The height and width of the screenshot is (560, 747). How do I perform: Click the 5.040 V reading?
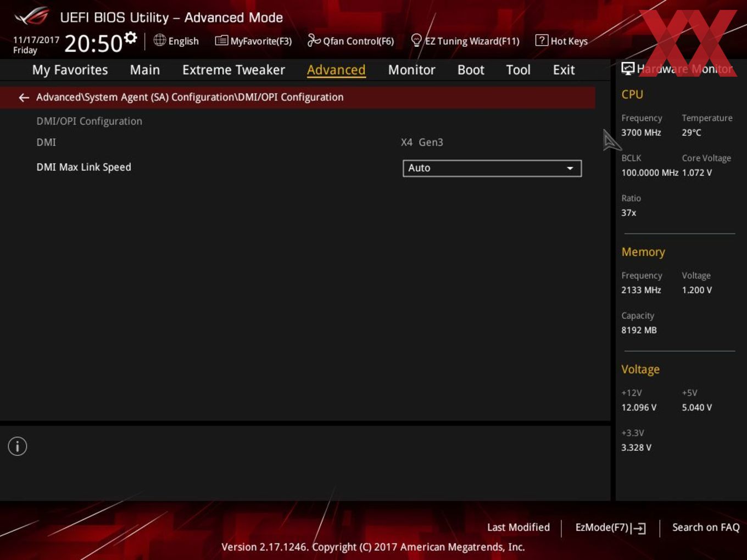point(696,407)
